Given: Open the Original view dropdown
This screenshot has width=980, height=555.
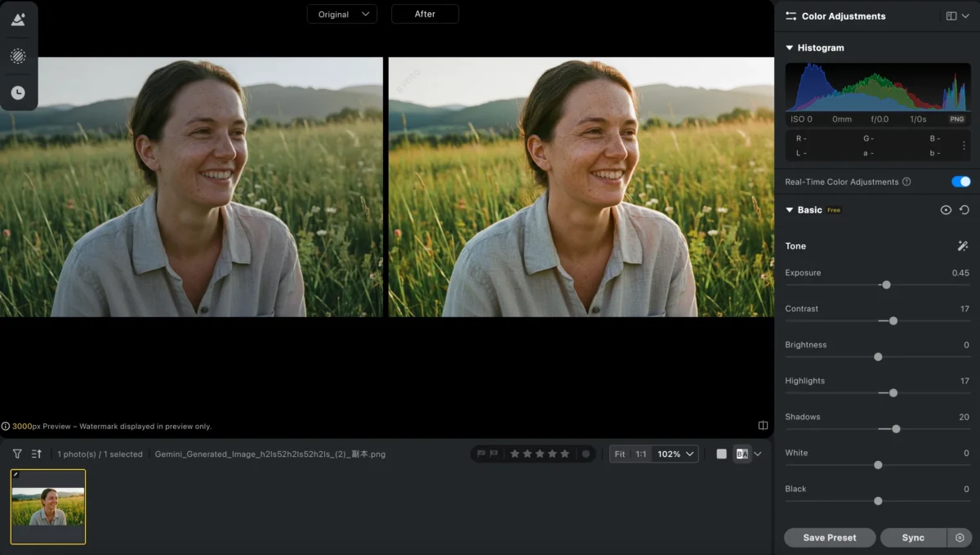Looking at the screenshot, I should coord(342,14).
